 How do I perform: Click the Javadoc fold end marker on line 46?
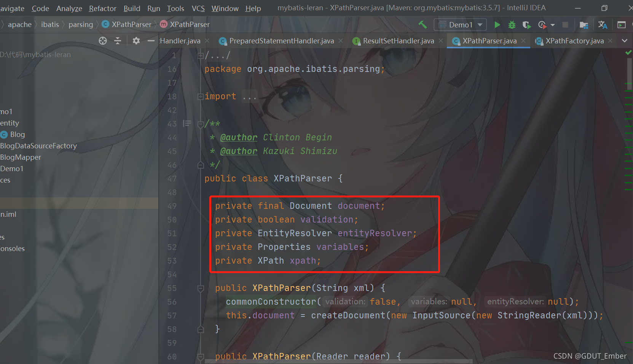(x=201, y=165)
